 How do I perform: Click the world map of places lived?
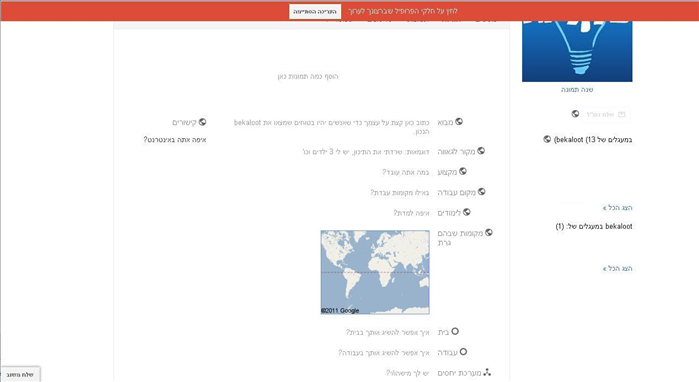coord(375,272)
